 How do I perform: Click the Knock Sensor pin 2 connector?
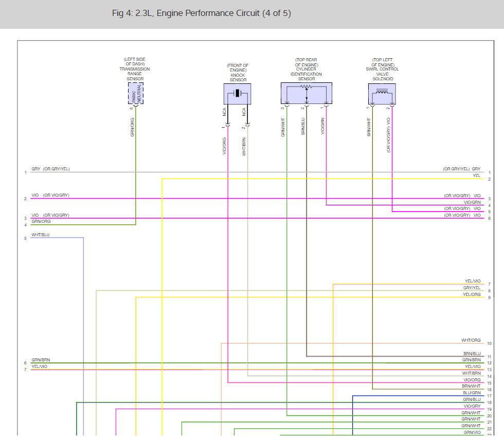[247, 125]
